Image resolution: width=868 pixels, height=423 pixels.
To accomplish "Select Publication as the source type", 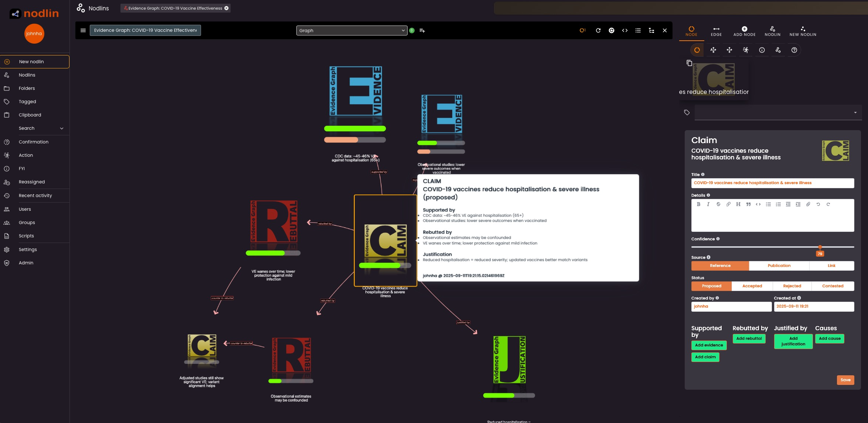I will [x=779, y=265].
